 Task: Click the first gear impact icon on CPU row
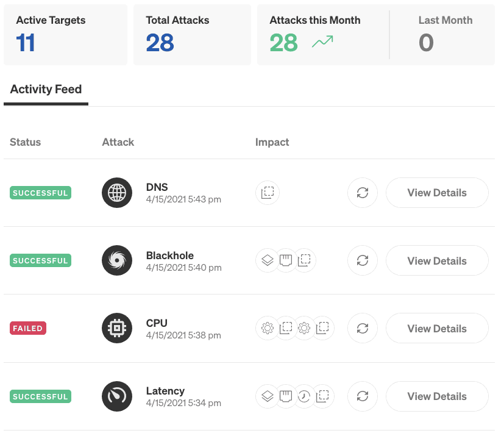tap(267, 328)
